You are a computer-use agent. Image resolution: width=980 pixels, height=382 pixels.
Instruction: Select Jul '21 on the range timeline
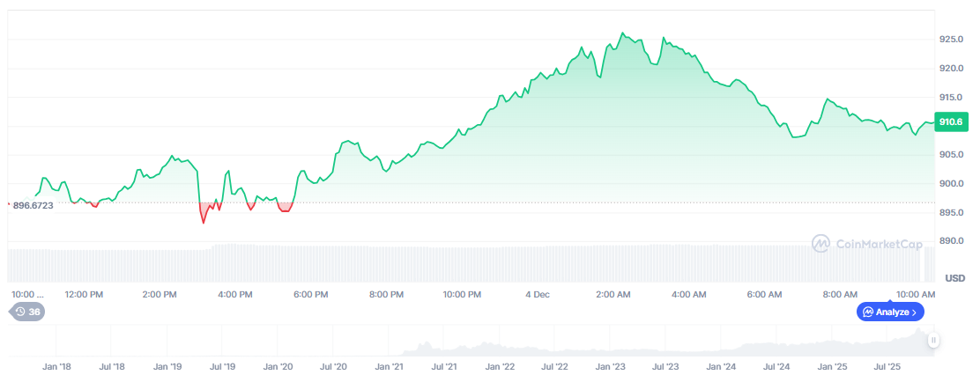[x=444, y=367]
